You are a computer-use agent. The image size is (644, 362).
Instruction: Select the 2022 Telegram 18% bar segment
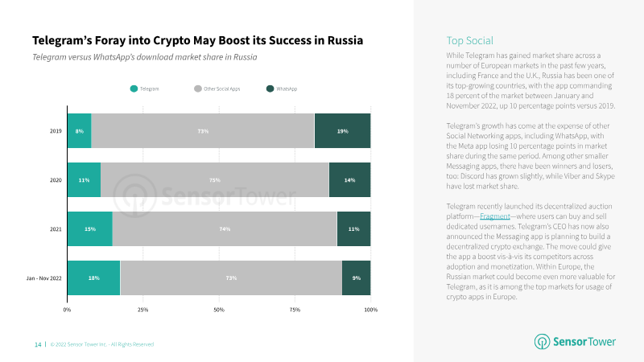(x=94, y=278)
